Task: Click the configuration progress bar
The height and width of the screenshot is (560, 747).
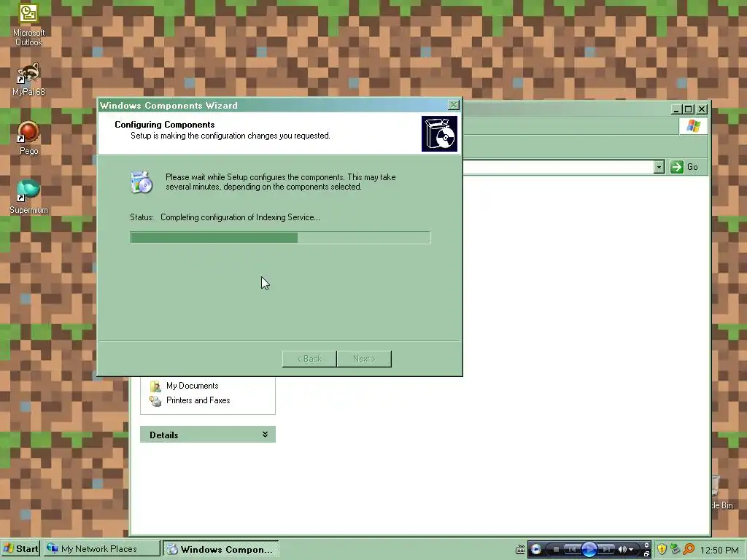Action: pos(280,238)
